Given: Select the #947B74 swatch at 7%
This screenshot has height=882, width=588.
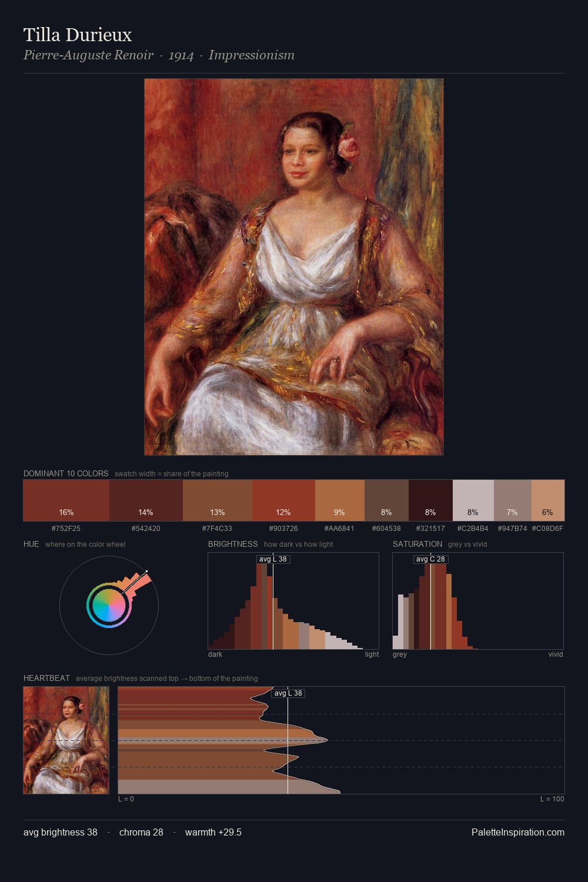Looking at the screenshot, I should pyautogui.click(x=513, y=500).
